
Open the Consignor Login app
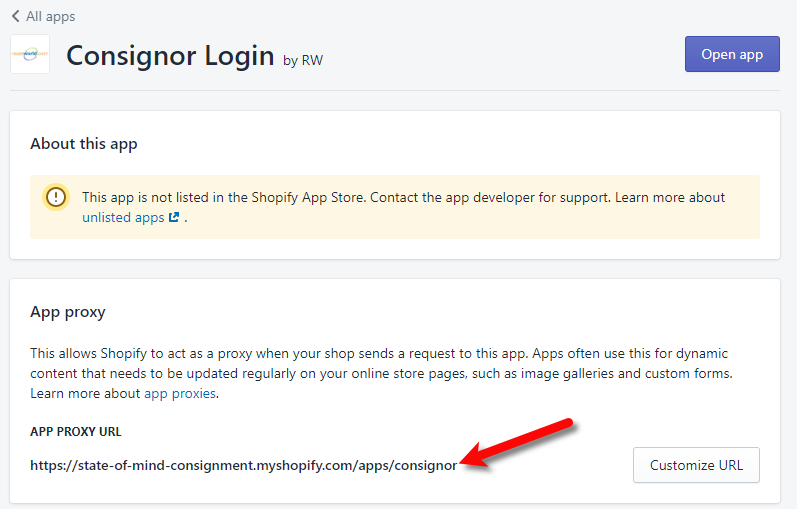click(x=732, y=54)
